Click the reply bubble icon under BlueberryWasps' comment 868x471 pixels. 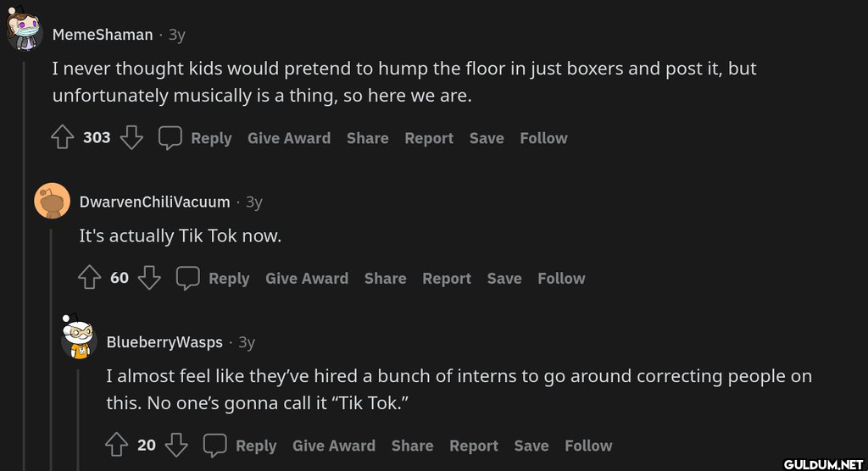point(214,445)
